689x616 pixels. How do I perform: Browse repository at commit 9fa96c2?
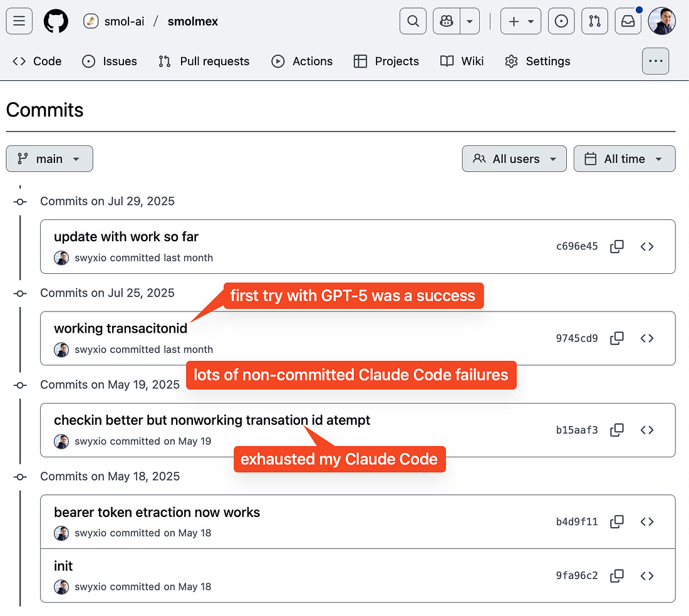647,576
